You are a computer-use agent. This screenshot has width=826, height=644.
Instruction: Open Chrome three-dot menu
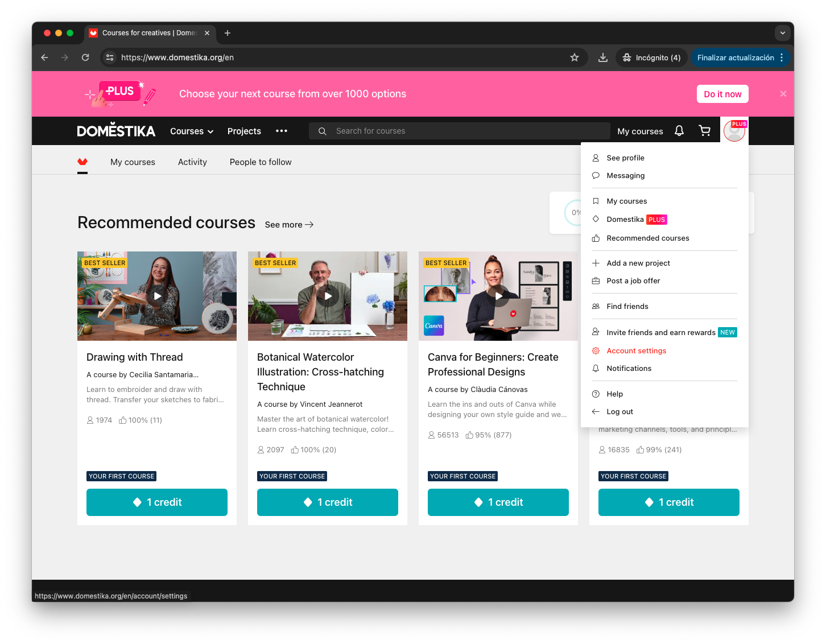(x=782, y=57)
